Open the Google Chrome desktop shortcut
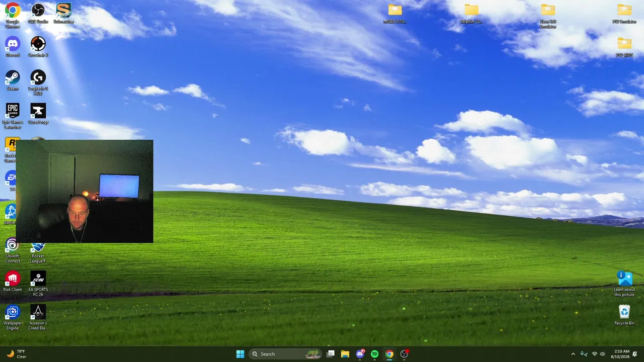The width and height of the screenshot is (644, 362). [13, 15]
